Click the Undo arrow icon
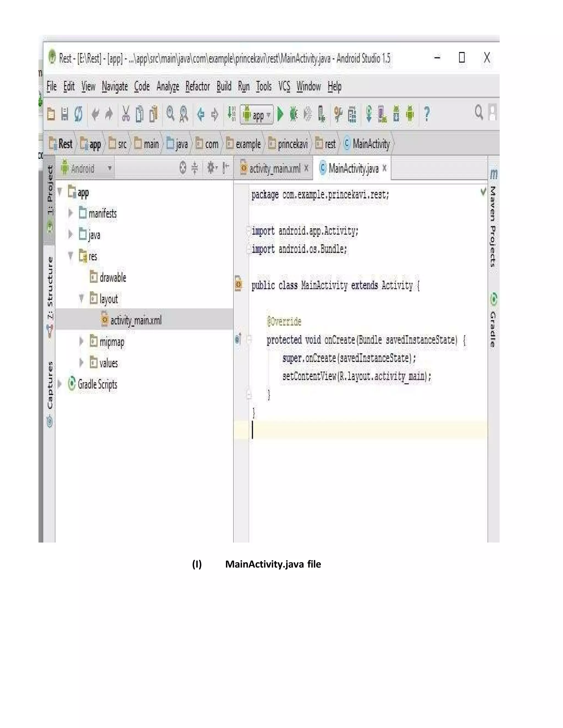563x728 pixels. (95, 114)
